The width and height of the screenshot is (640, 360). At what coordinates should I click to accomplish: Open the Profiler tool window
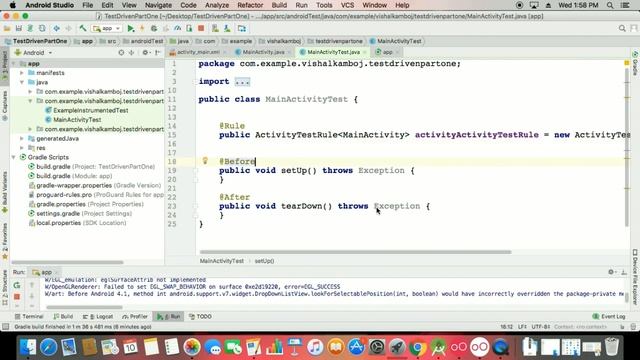pyautogui.click(x=136, y=317)
